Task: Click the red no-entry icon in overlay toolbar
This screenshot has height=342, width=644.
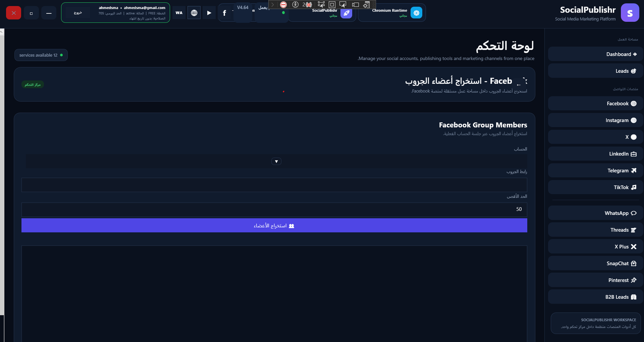Action: 283,4
